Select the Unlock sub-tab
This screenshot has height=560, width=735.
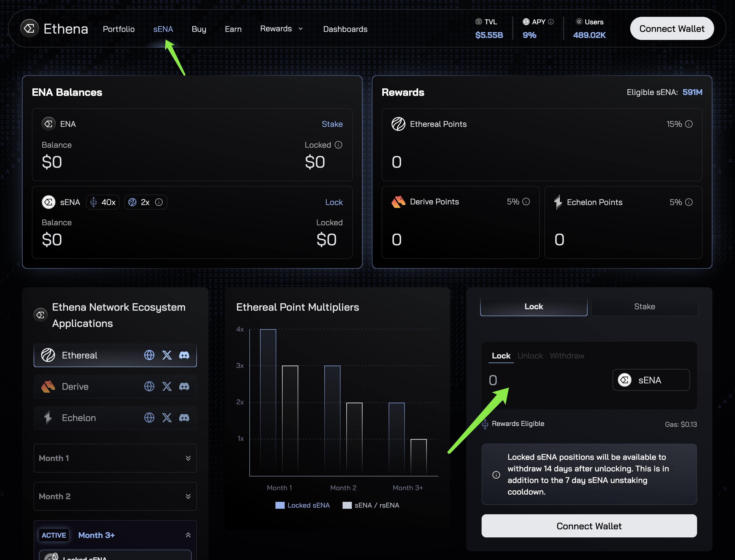point(530,356)
